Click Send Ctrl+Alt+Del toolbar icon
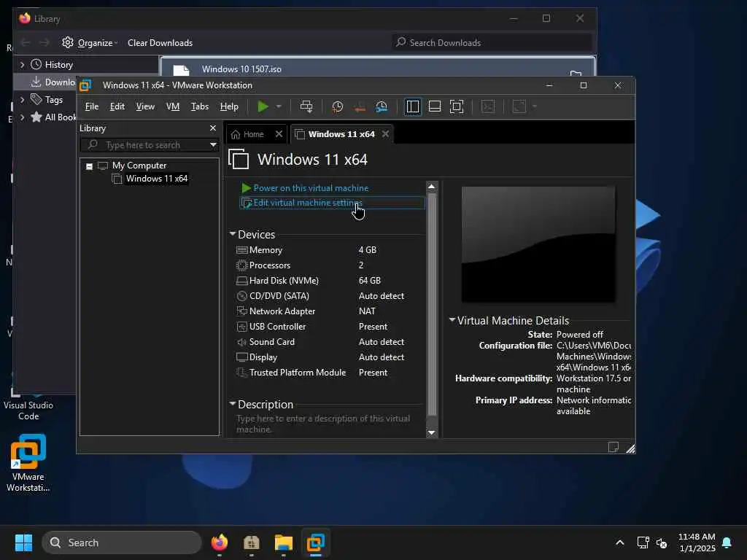This screenshot has height=560, width=747. click(306, 106)
